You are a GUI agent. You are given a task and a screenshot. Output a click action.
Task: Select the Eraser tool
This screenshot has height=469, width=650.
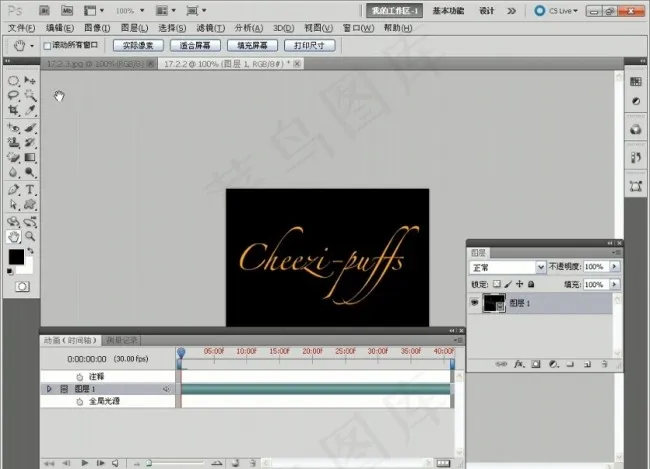(x=13, y=158)
